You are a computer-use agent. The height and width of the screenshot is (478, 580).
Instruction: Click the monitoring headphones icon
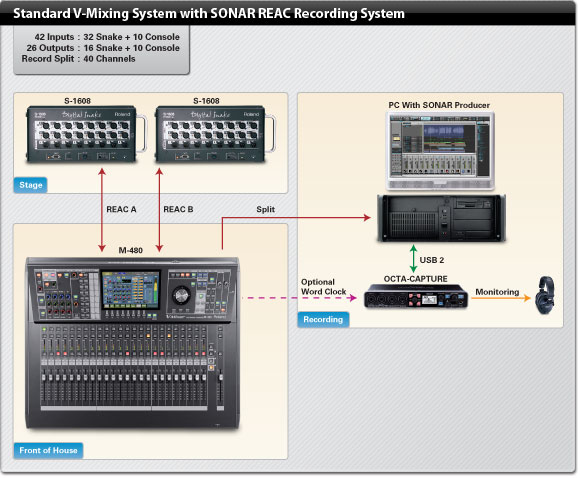(545, 295)
